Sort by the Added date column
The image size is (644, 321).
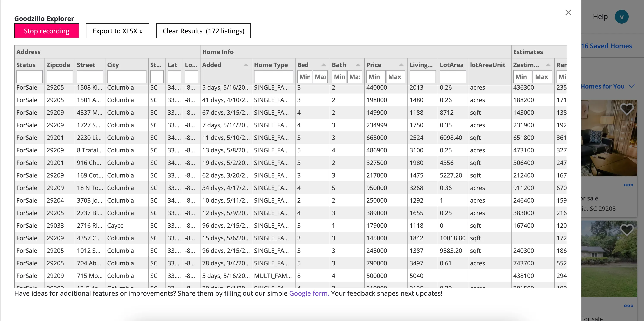click(245, 65)
